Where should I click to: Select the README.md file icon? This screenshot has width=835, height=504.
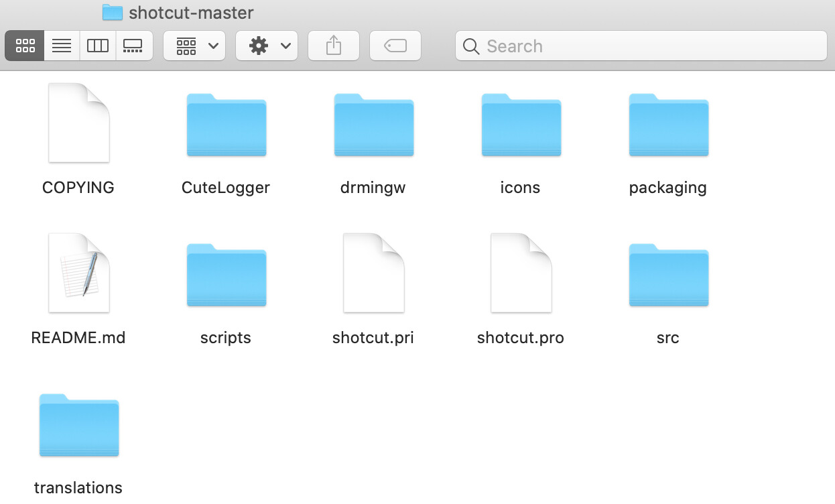[x=79, y=273]
